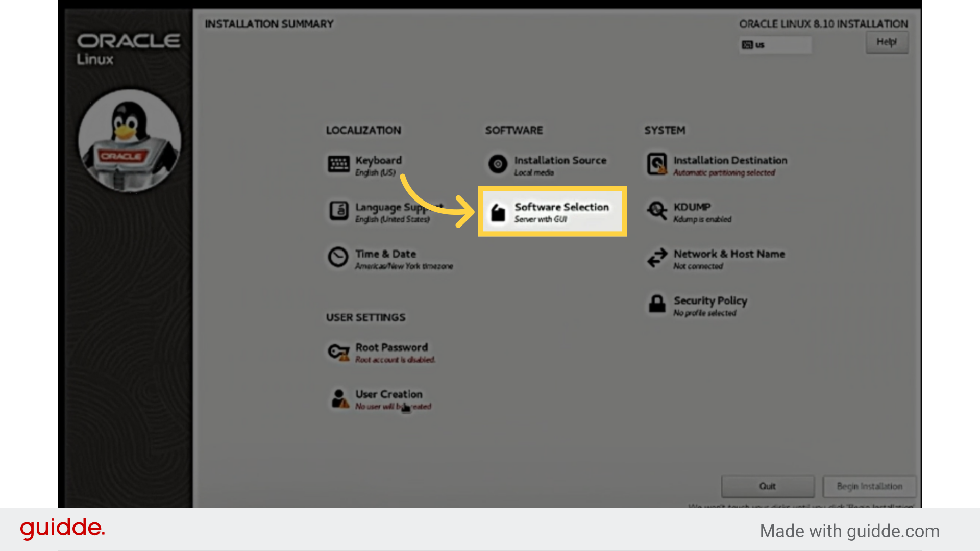Select the Installation Destination drive icon
Image resolution: width=980 pixels, height=551 pixels.
[x=657, y=164]
